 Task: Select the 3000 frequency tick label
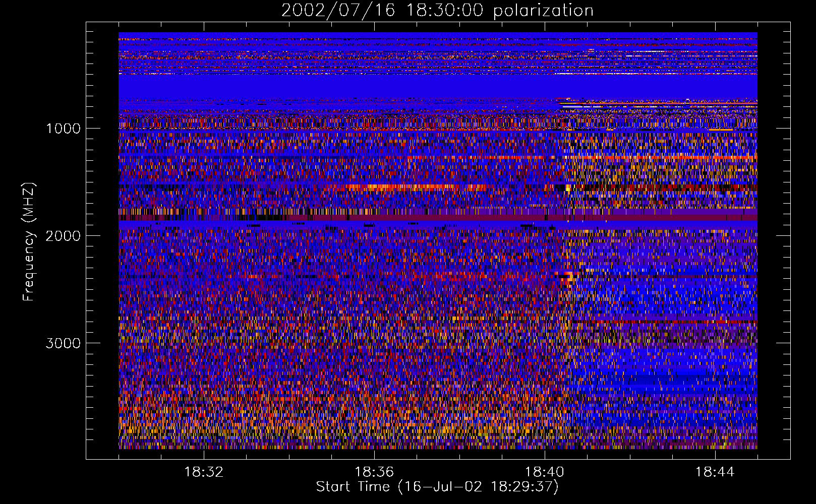[63, 343]
